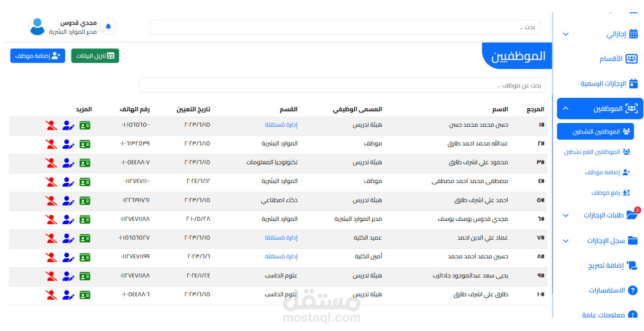View ID card for حسين محمد احمد محمد

pos(85,257)
